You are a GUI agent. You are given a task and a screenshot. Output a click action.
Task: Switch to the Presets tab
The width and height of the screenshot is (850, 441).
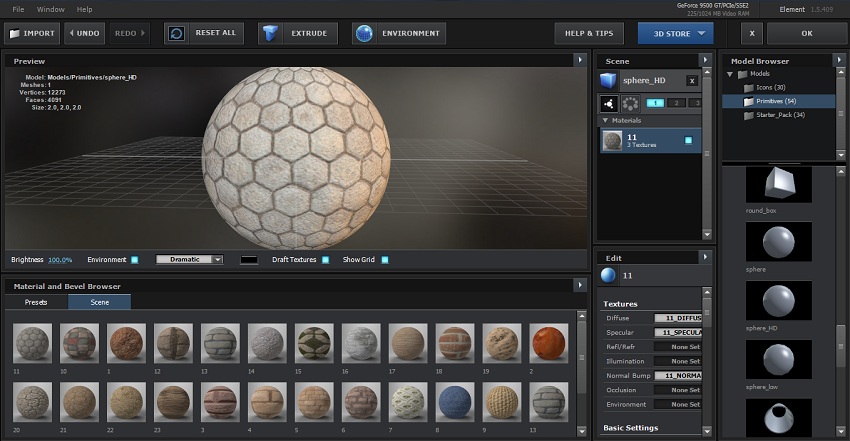pos(36,302)
